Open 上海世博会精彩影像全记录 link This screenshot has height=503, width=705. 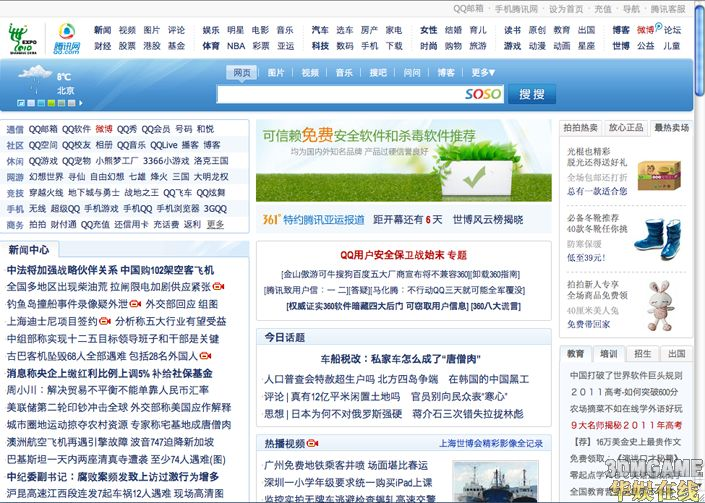click(491, 444)
